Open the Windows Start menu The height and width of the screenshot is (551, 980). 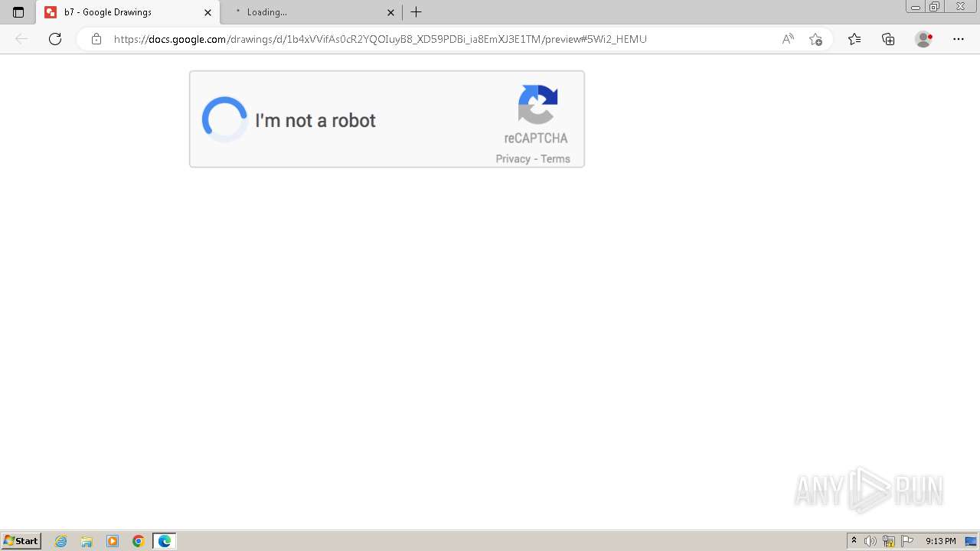(x=21, y=541)
